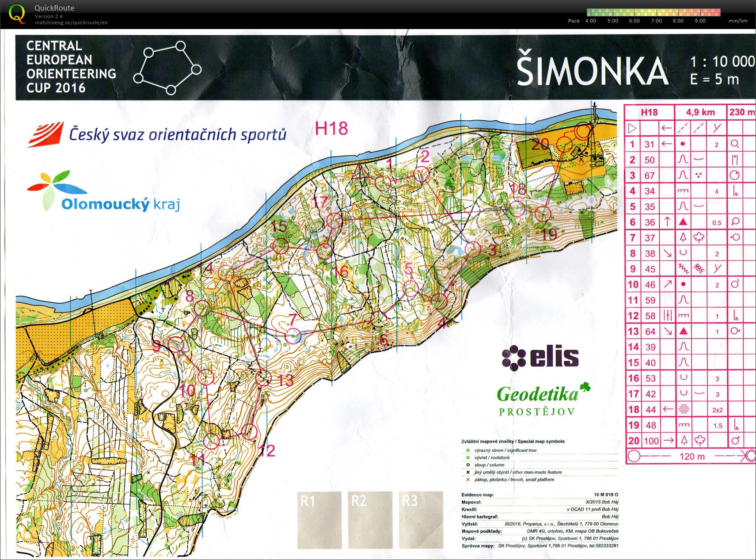Image resolution: width=756 pixels, height=560 pixels.
Task: Click control code 64 in description row 13
Action: pyautogui.click(x=650, y=331)
